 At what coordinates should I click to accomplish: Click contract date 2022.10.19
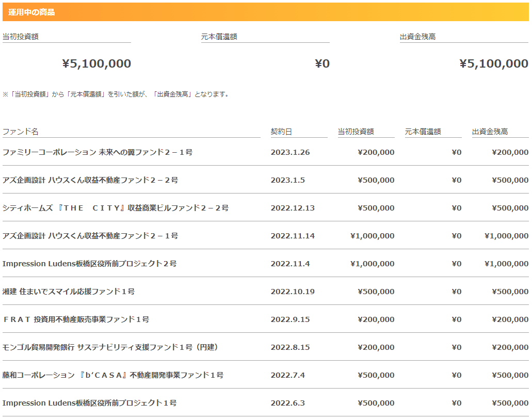(x=293, y=292)
